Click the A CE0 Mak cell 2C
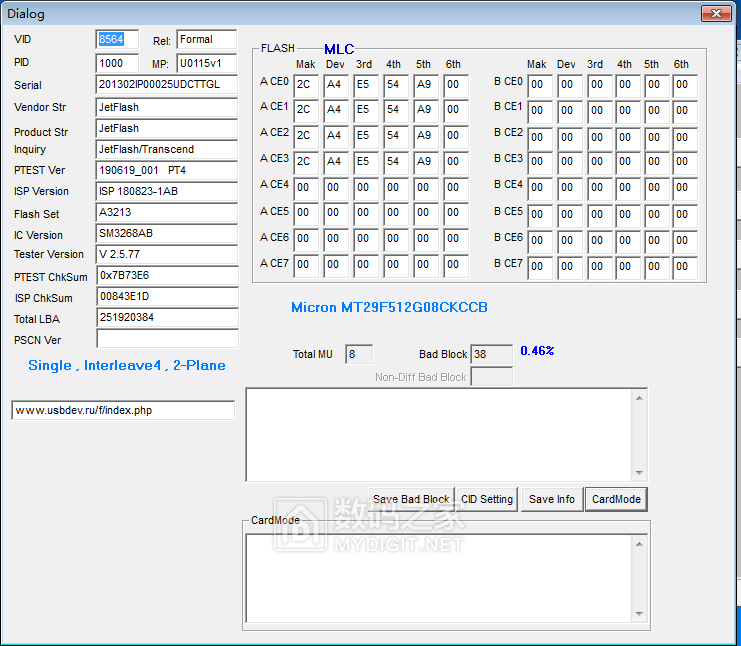 click(306, 85)
